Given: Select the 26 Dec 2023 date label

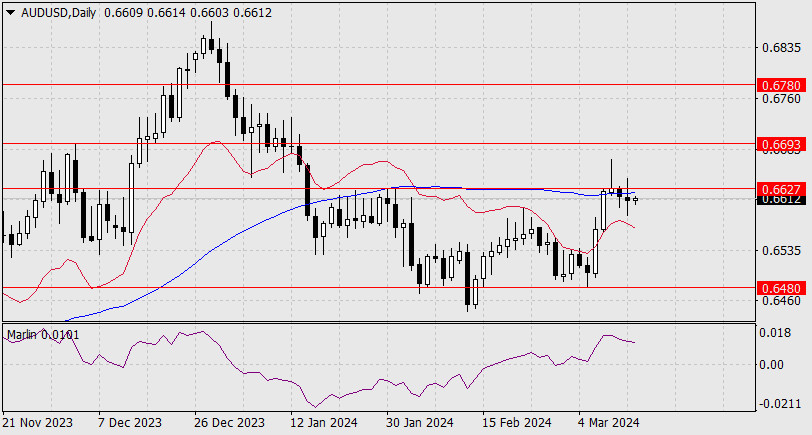Looking at the screenshot, I should pyautogui.click(x=229, y=423).
